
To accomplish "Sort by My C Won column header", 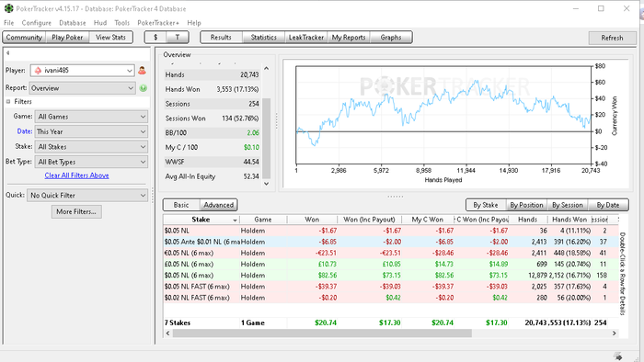I will 428,220.
